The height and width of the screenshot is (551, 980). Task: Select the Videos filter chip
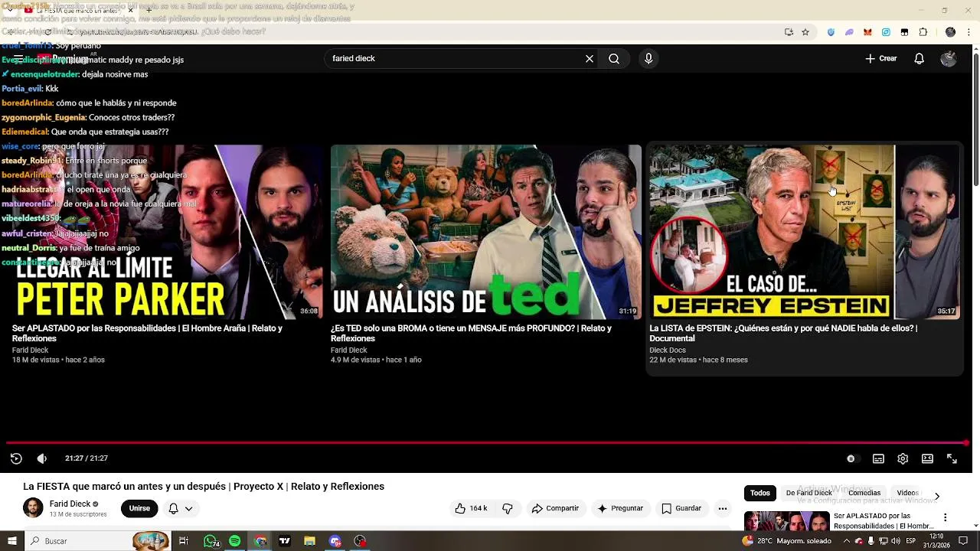point(908,493)
